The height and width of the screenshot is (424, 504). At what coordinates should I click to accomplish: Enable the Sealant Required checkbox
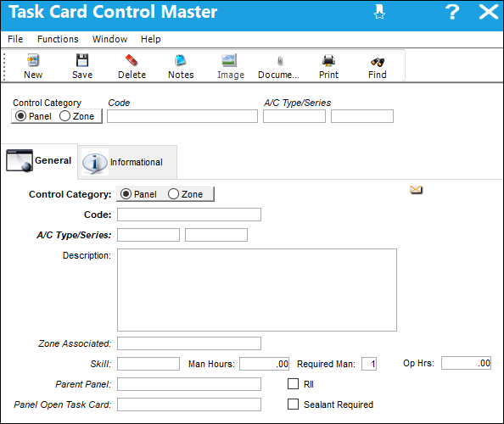pyautogui.click(x=293, y=404)
